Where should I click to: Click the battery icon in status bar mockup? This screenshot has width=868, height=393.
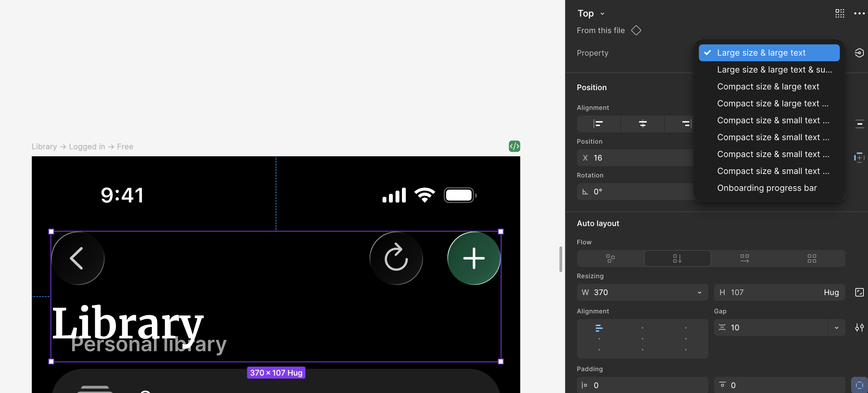(x=460, y=195)
